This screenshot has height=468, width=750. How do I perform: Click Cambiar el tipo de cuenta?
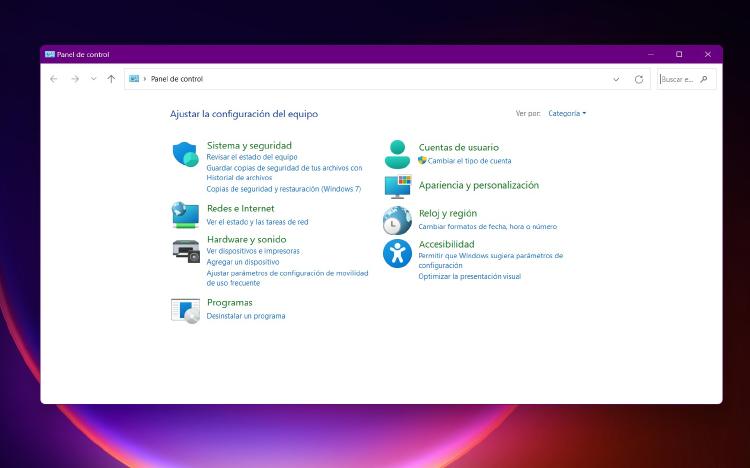tap(469, 161)
